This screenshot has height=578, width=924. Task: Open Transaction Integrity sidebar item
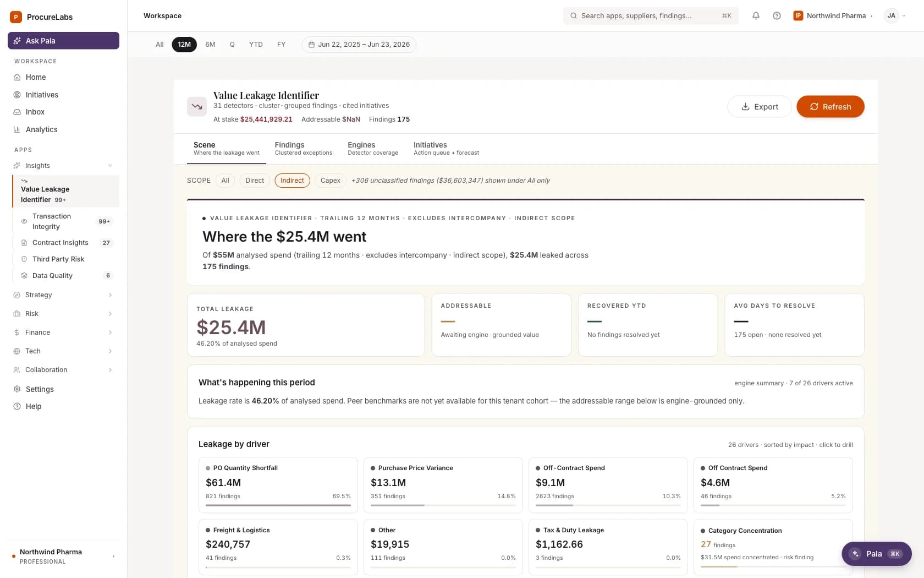coord(67,221)
